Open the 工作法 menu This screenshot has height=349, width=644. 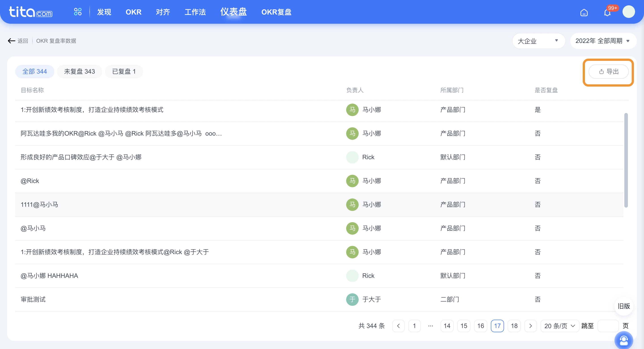(x=195, y=12)
